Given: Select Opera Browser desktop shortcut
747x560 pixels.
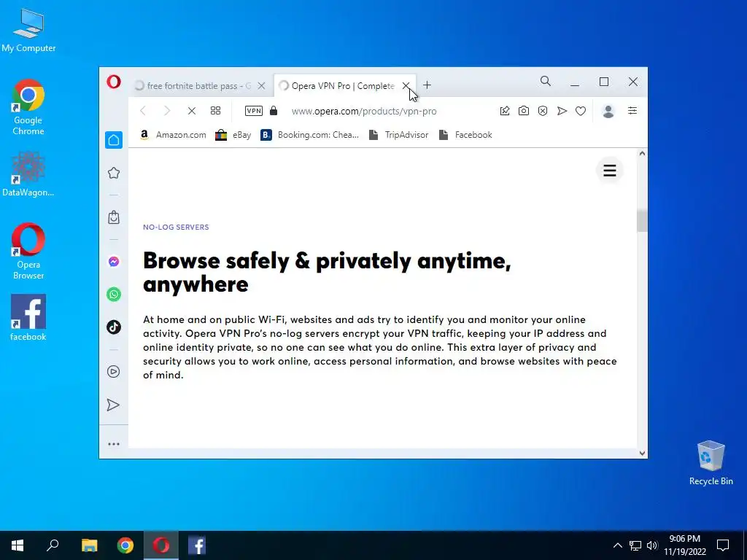Looking at the screenshot, I should tap(28, 252).
